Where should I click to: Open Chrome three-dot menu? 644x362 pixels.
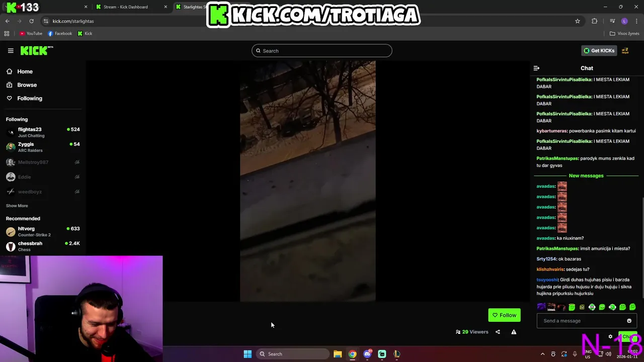pyautogui.click(x=637, y=21)
